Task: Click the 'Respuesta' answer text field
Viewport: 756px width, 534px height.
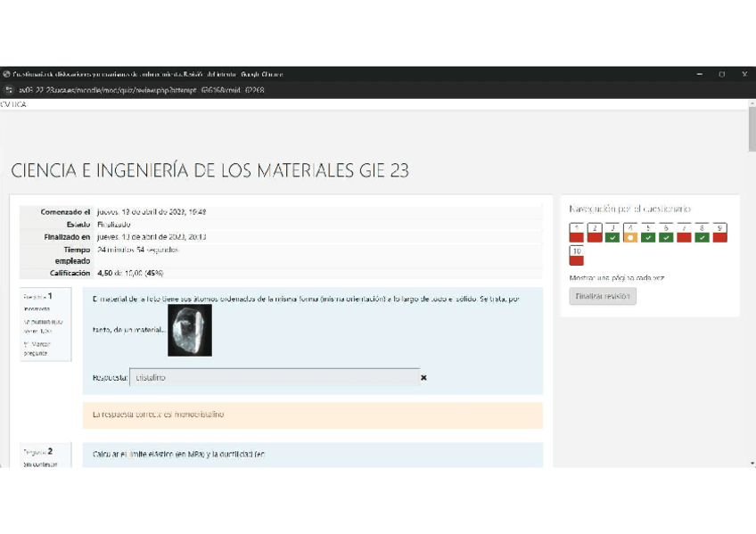Action: point(274,377)
